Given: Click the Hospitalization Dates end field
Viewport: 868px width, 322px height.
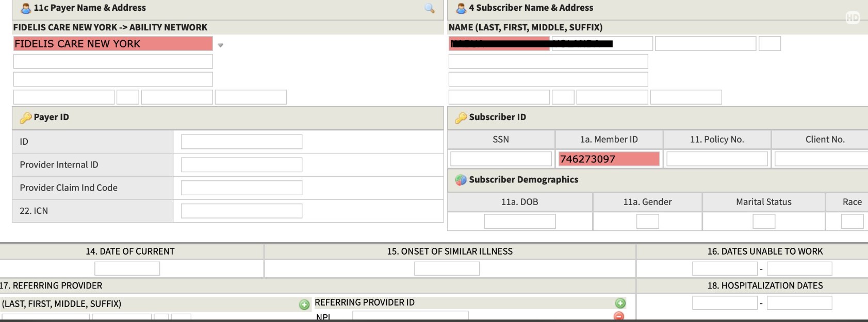Looking at the screenshot, I should point(799,303).
